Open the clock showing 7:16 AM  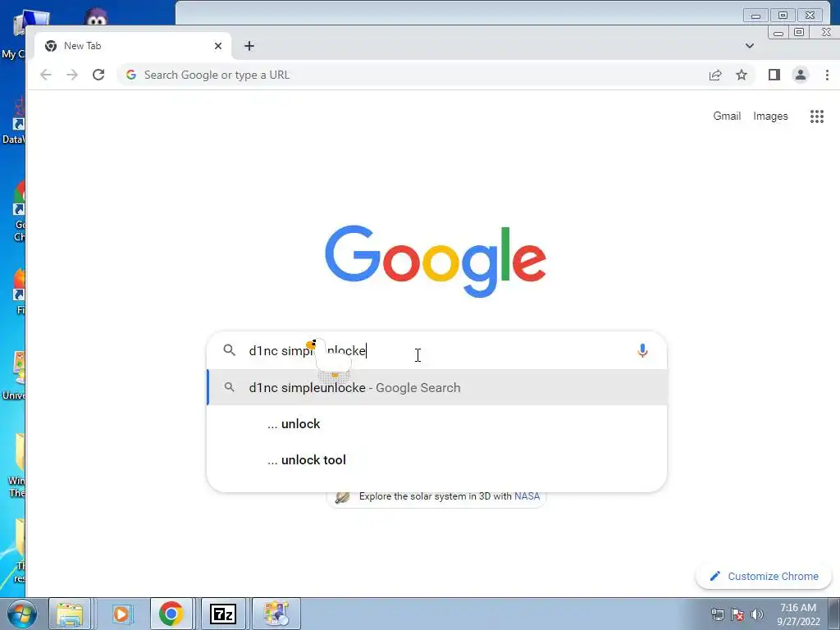click(x=798, y=614)
